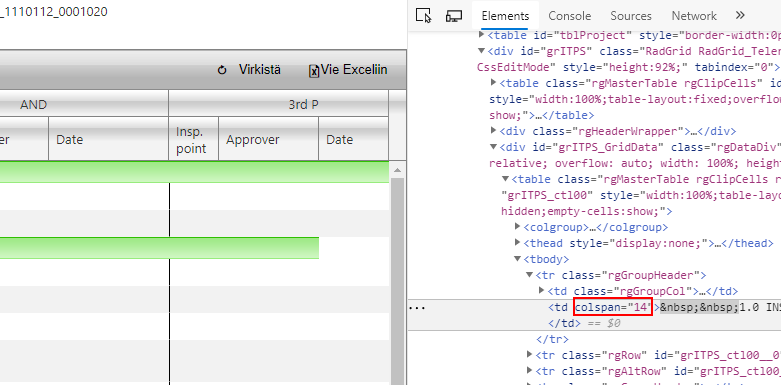Click the Approver column header

pos(268,139)
